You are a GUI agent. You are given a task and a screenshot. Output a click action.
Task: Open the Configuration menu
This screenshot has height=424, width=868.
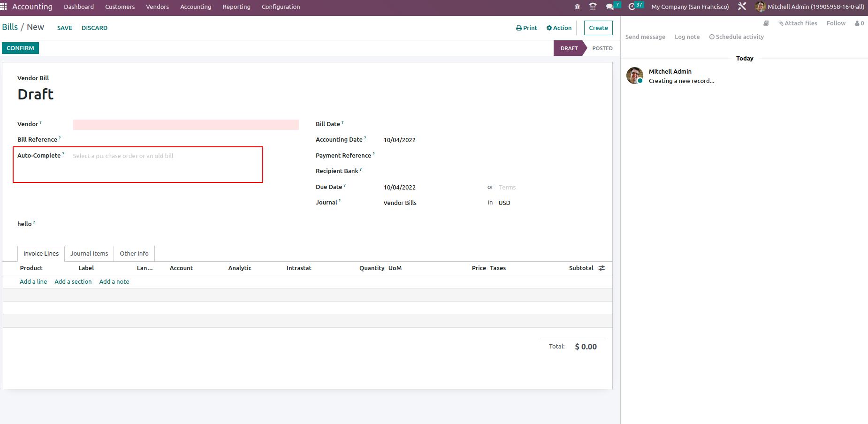pyautogui.click(x=281, y=7)
